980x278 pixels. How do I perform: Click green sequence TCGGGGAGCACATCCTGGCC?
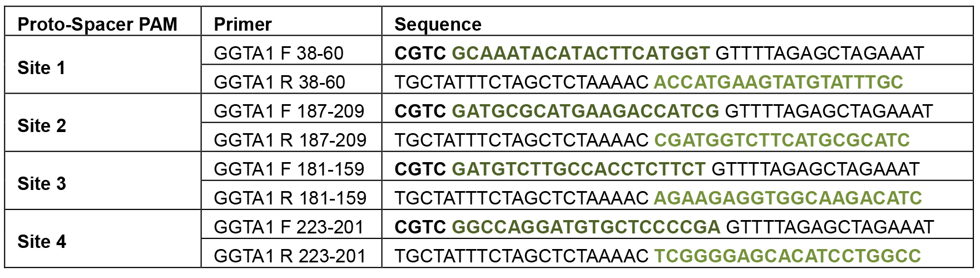click(787, 256)
